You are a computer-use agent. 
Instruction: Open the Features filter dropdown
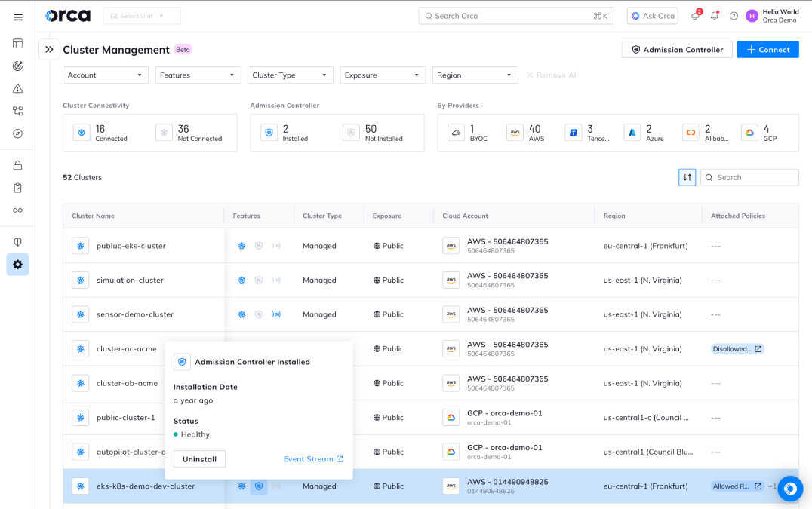[198, 75]
